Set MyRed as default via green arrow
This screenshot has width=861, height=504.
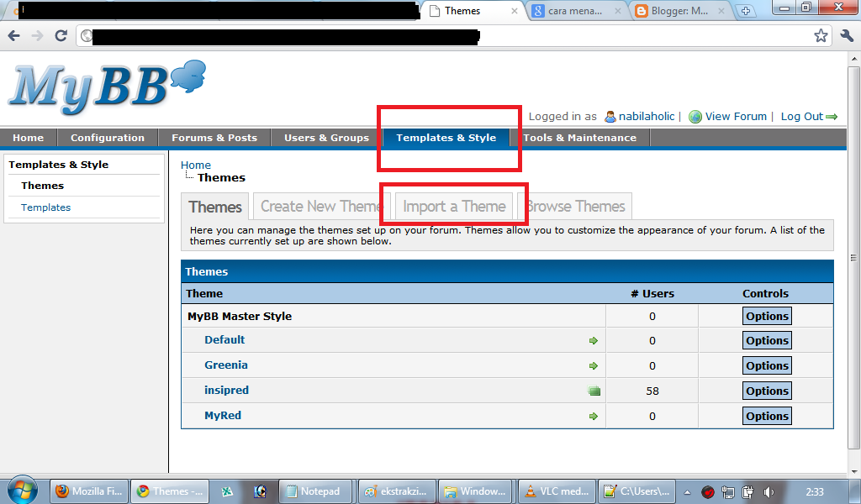(593, 417)
